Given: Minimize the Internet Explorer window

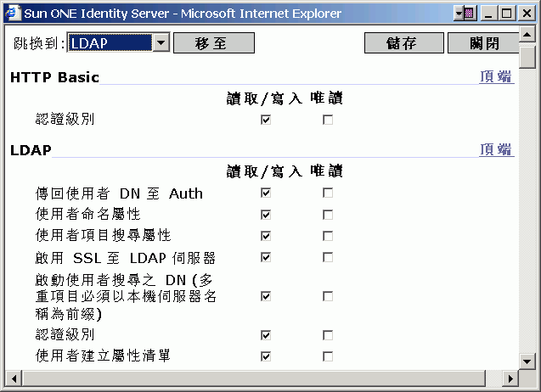Looking at the screenshot, I should pos(488,14).
